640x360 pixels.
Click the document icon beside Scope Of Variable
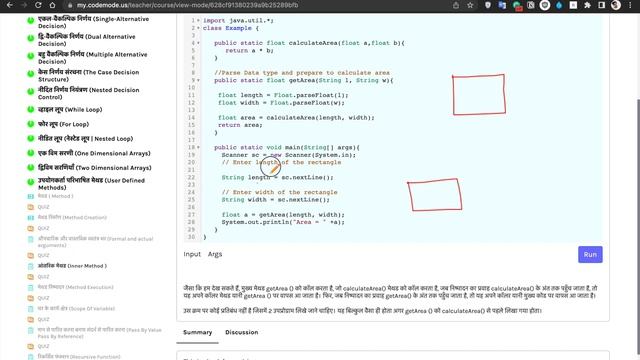click(x=31, y=309)
